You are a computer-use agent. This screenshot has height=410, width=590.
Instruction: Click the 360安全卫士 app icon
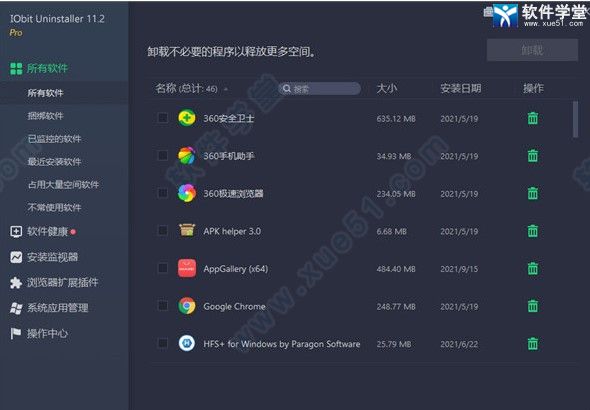pos(187,118)
